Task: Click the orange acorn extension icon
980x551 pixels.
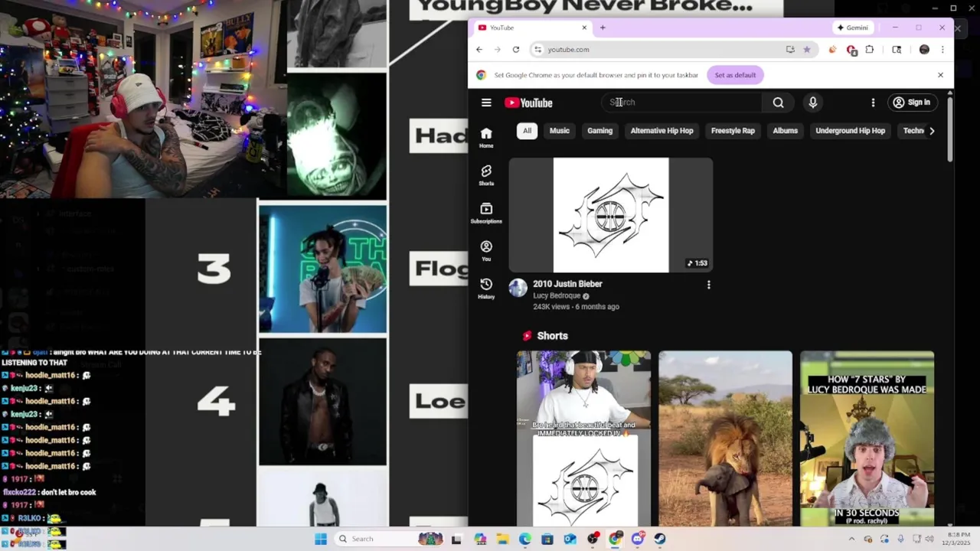Action: (832, 50)
